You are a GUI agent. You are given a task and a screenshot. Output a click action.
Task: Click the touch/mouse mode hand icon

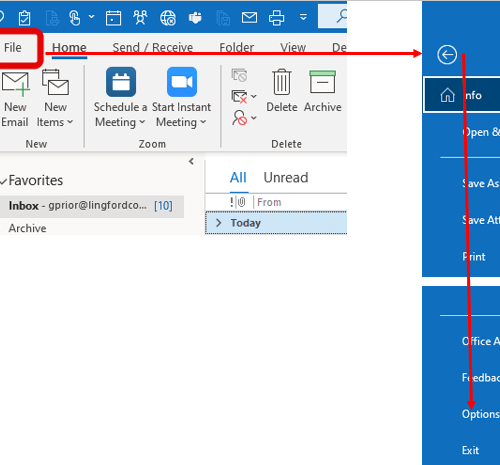[x=74, y=17]
